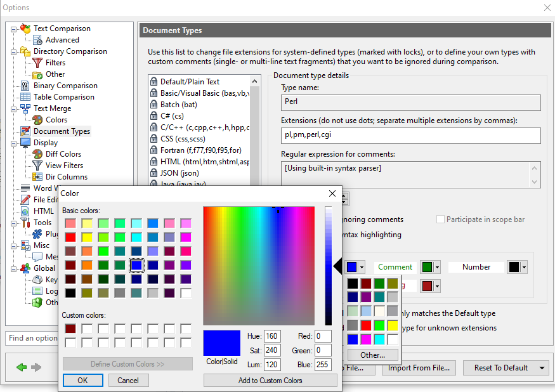Select the Colors palette icon under Text Merge

point(37,120)
